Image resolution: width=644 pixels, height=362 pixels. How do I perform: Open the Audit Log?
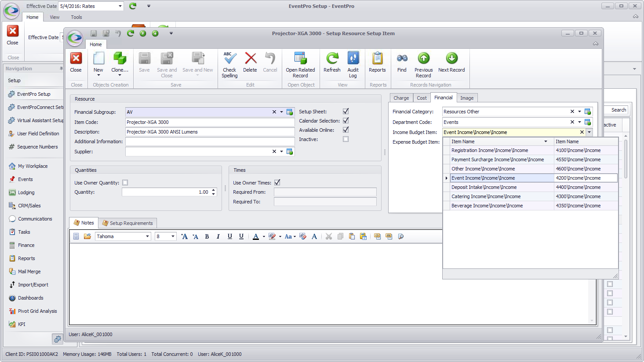coord(353,65)
